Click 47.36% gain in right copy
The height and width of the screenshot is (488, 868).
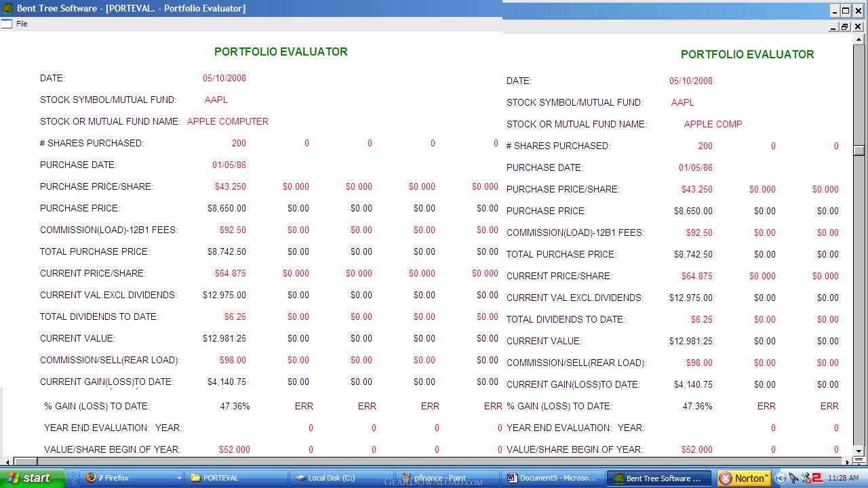697,406
